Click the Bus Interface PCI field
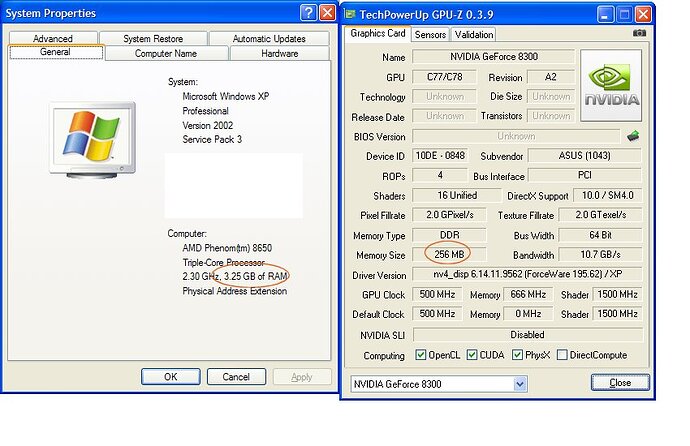The height and width of the screenshot is (446, 690). (x=584, y=175)
